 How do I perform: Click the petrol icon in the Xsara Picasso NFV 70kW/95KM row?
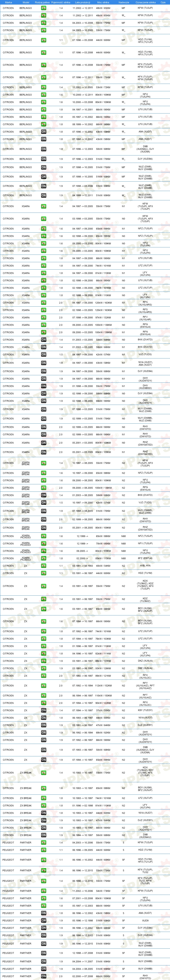click(44, 544)
